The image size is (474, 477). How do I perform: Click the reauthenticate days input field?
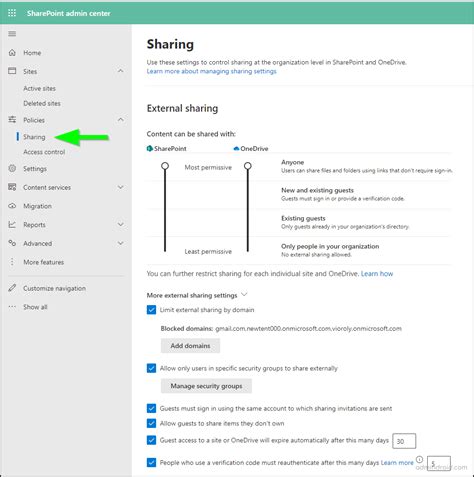tap(439, 463)
